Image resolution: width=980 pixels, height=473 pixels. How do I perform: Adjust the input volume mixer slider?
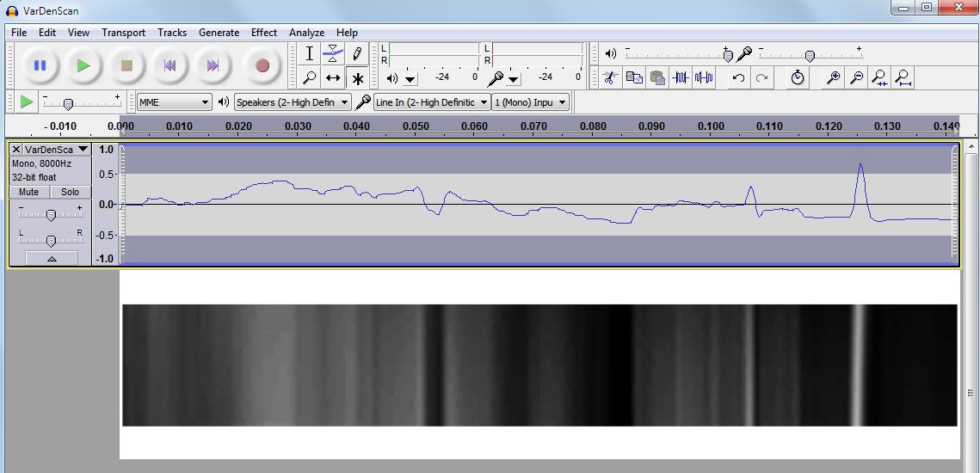coord(810,56)
